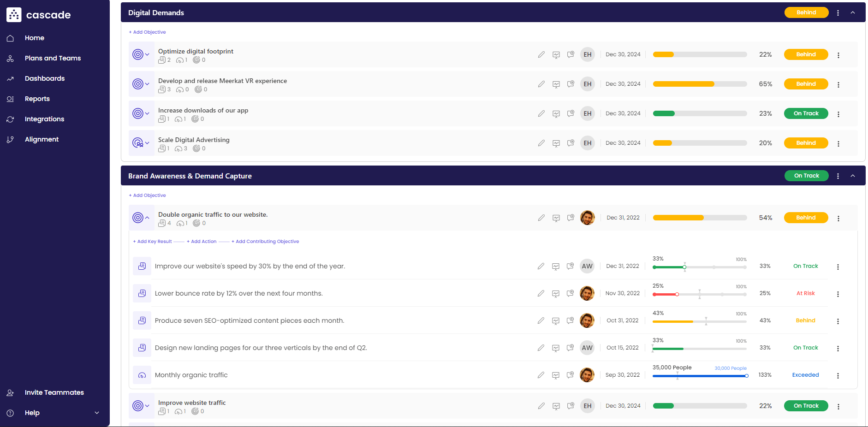The image size is (868, 427).
Task: Open the chart view for Scale Digital Advertising
Action: click(556, 143)
